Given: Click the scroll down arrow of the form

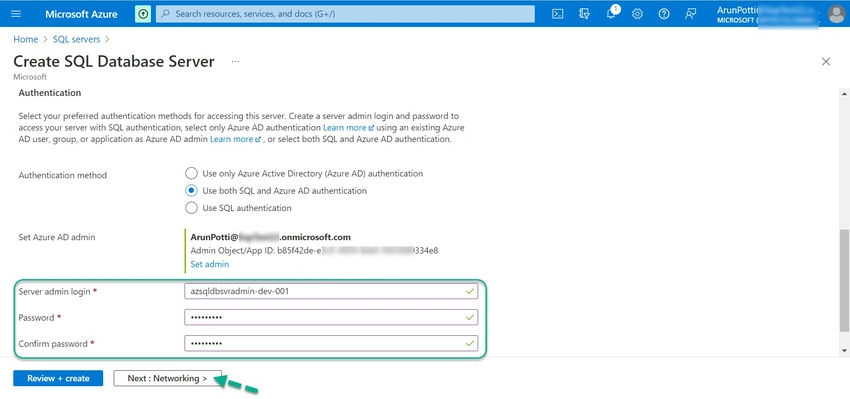Looking at the screenshot, I should (845, 351).
